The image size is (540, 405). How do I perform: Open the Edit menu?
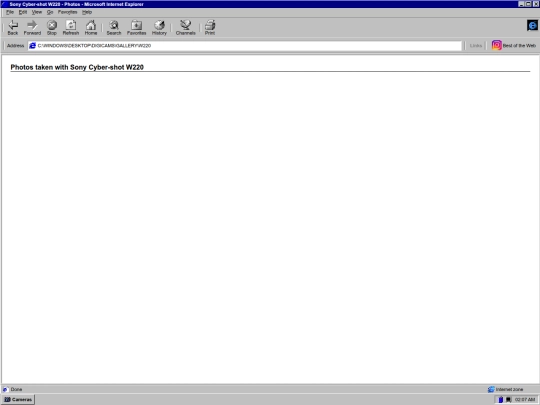23,12
